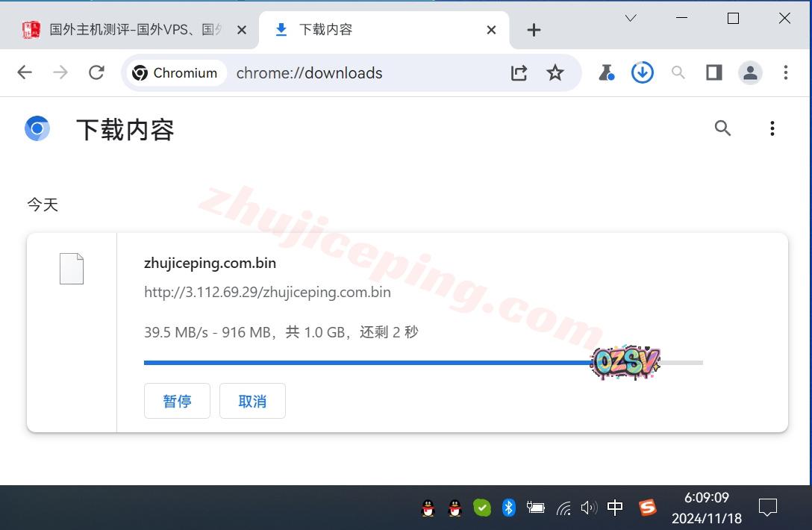Close the 下载内容 tab
Screen dimensions: 812x530
pos(491,30)
